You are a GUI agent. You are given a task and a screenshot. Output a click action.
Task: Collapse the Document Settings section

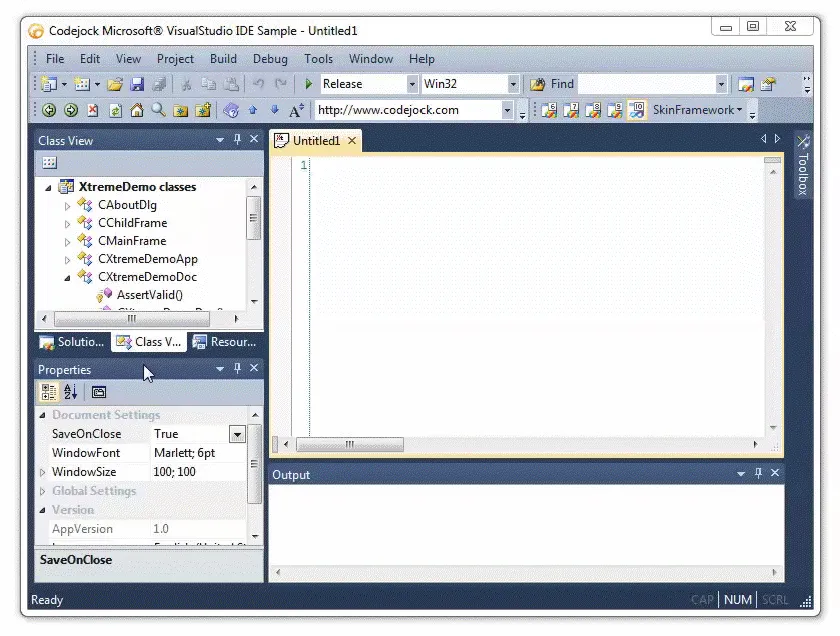pyautogui.click(x=43, y=414)
